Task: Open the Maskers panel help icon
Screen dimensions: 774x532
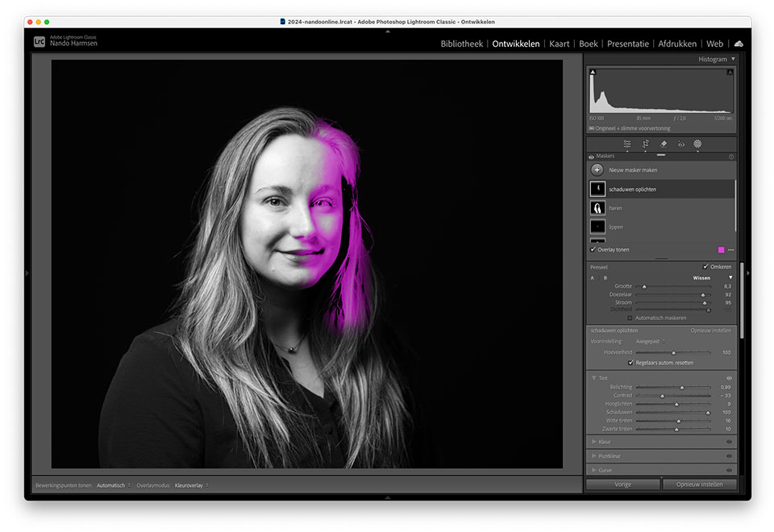Action: coord(731,156)
